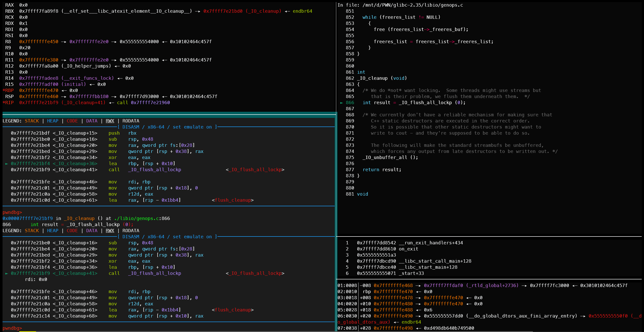Click the RWX label in the upper legend

(110, 121)
